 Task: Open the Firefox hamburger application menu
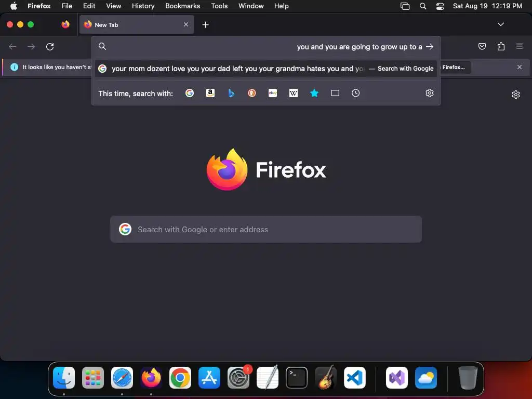click(x=520, y=46)
